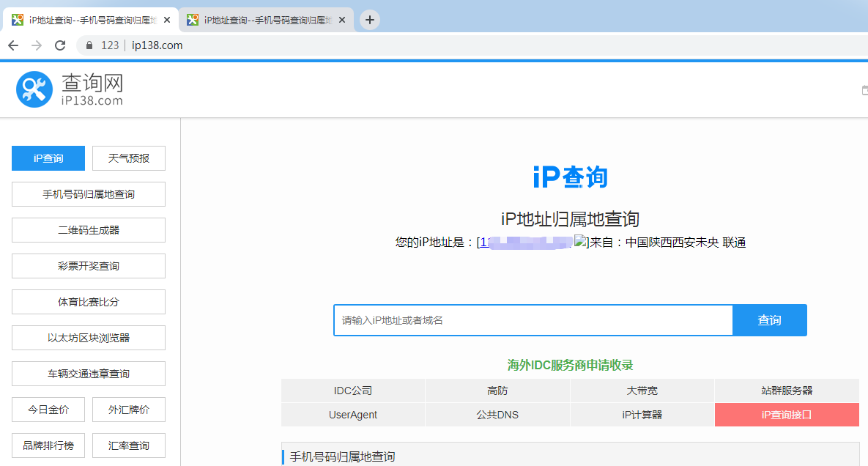Click the iP138 wrench logo icon
Viewport: 868px width, 466px height.
click(34, 89)
